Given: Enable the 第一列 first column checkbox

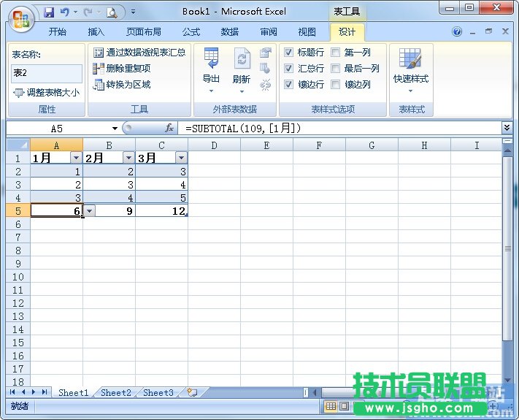Looking at the screenshot, I should 336,53.
